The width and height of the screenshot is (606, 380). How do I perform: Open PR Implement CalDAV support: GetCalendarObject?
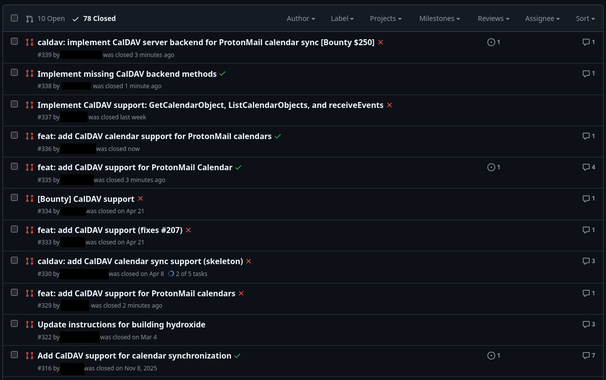pyautogui.click(x=210, y=105)
